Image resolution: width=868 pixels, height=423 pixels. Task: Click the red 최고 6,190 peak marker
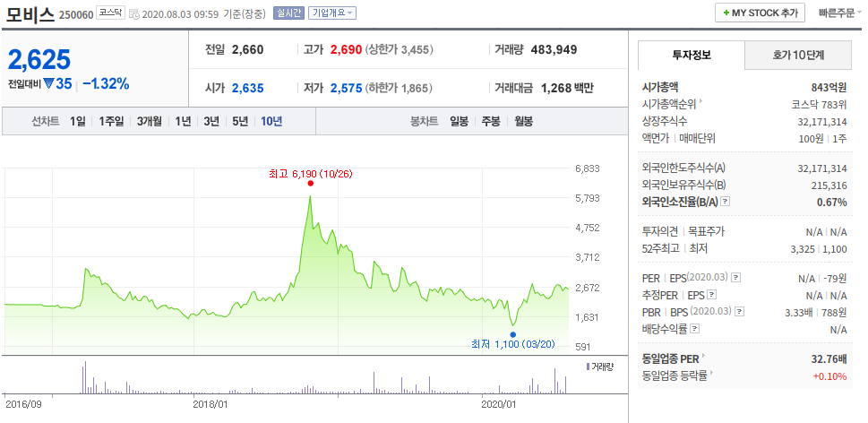point(311,183)
